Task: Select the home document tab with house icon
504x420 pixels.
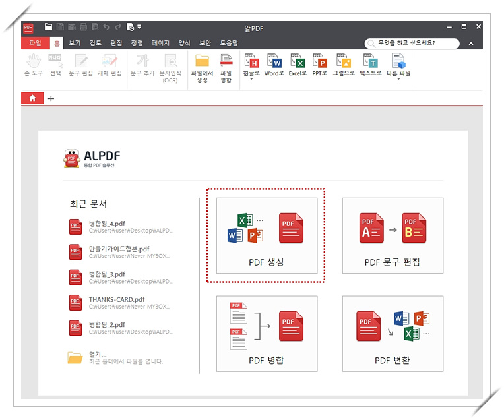Action: pos(32,98)
